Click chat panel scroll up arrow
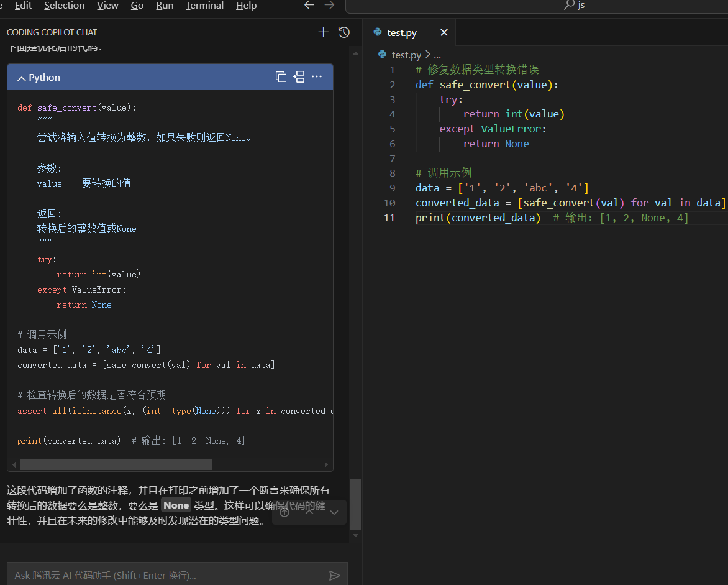This screenshot has width=728, height=585. coord(356,53)
